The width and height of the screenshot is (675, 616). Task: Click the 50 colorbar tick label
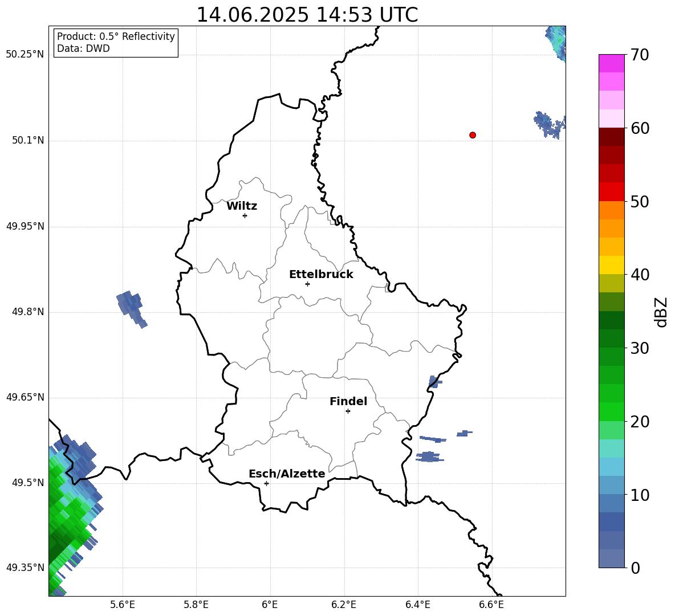tap(640, 201)
